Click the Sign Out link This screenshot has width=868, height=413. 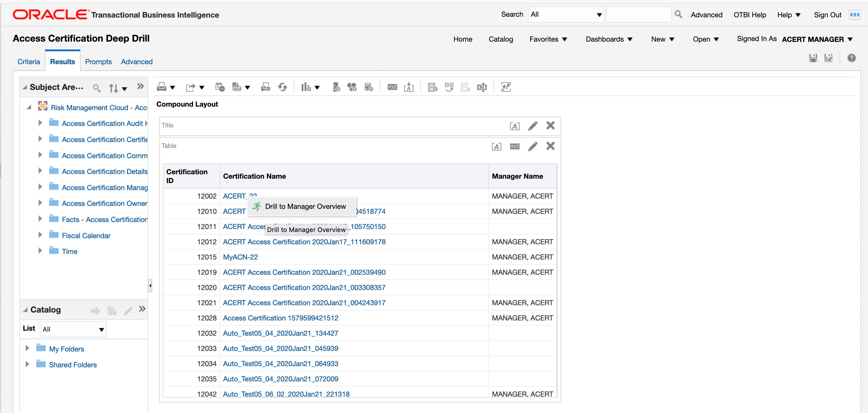tap(828, 15)
